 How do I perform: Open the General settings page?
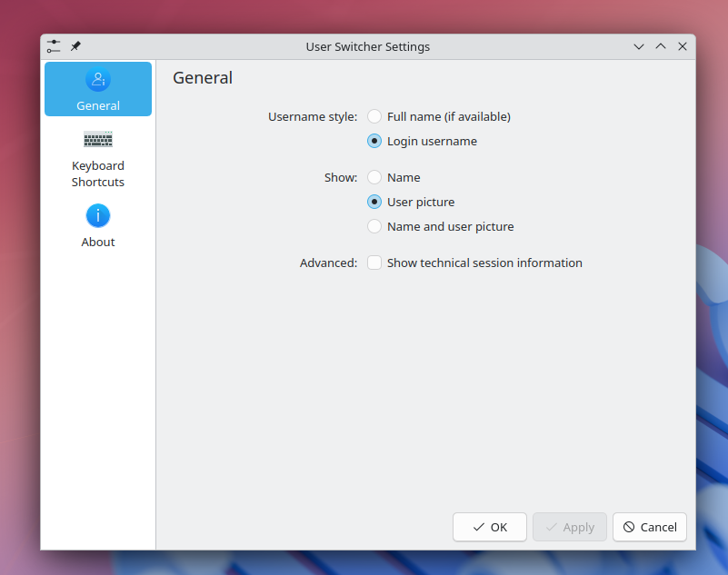pos(98,89)
